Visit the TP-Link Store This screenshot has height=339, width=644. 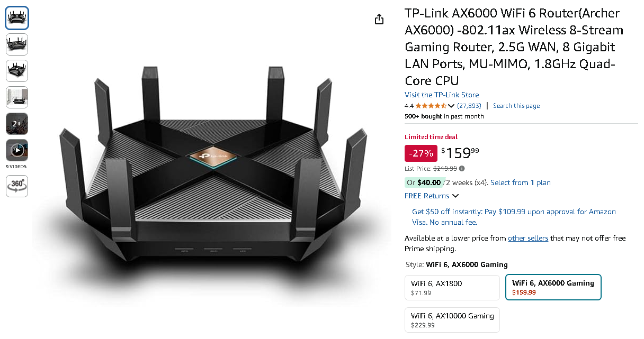pos(442,95)
